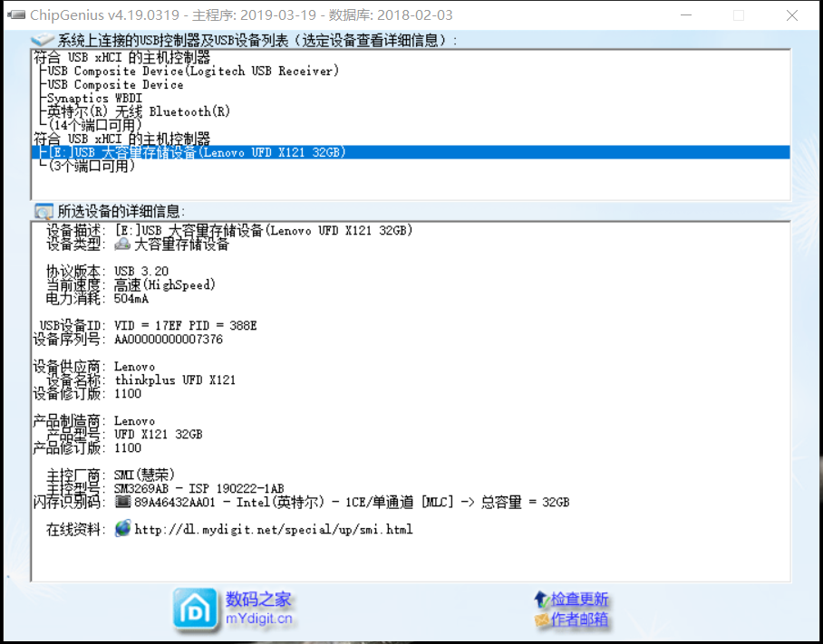Open the 数码之家 link

pyautogui.click(x=258, y=599)
